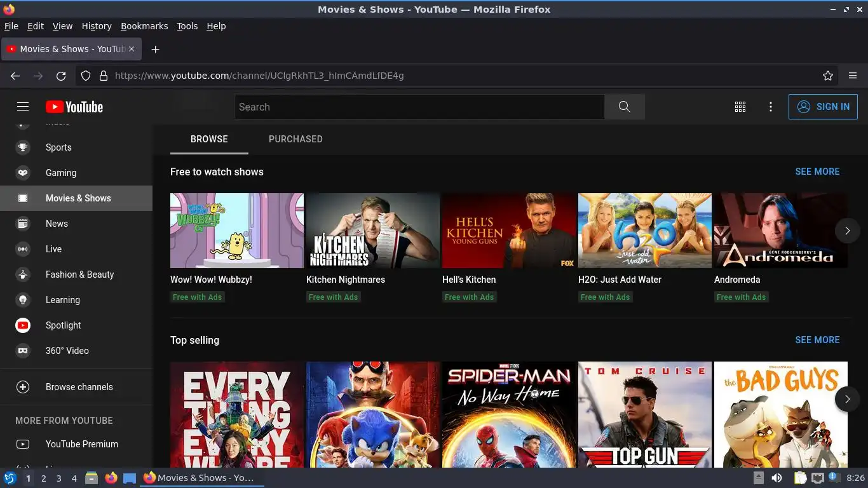This screenshot has width=868, height=488.
Task: Open the Sonic the Hedgehog poster
Action: [x=373, y=414]
